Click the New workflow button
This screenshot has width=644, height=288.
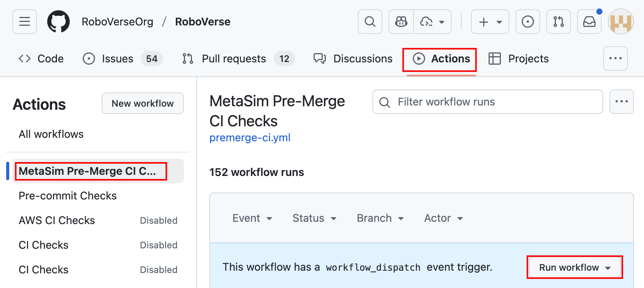point(142,103)
